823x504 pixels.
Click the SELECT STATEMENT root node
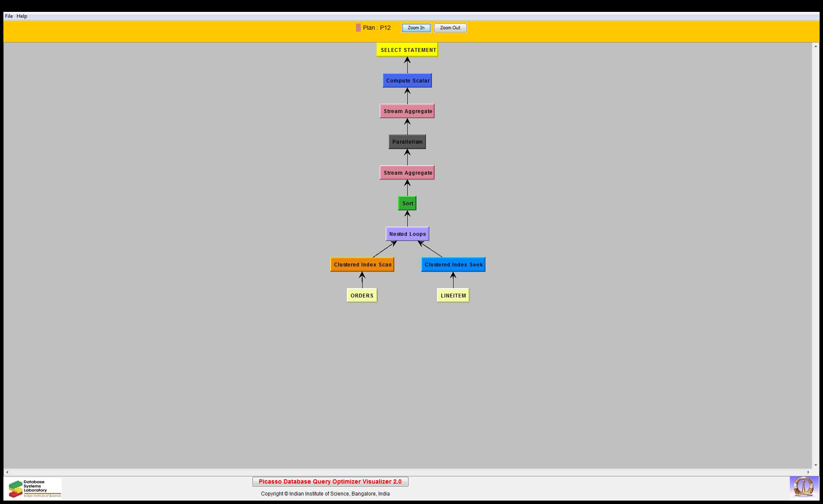(407, 50)
